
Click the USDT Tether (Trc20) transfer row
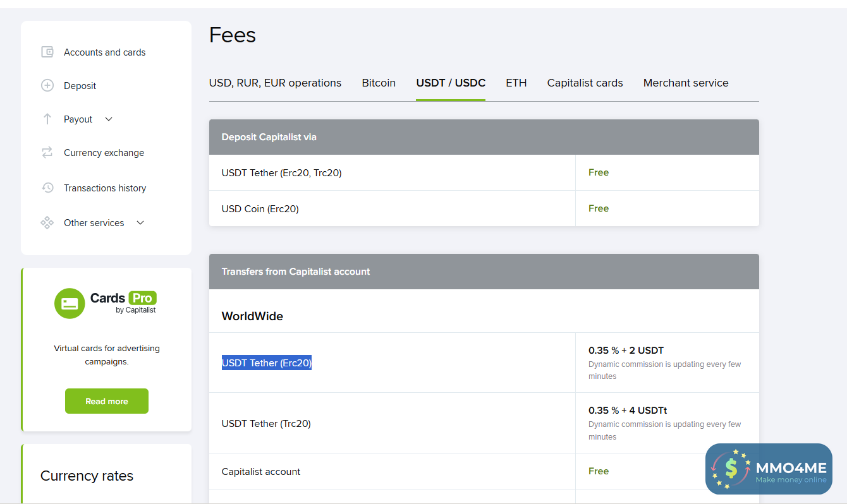266,424
